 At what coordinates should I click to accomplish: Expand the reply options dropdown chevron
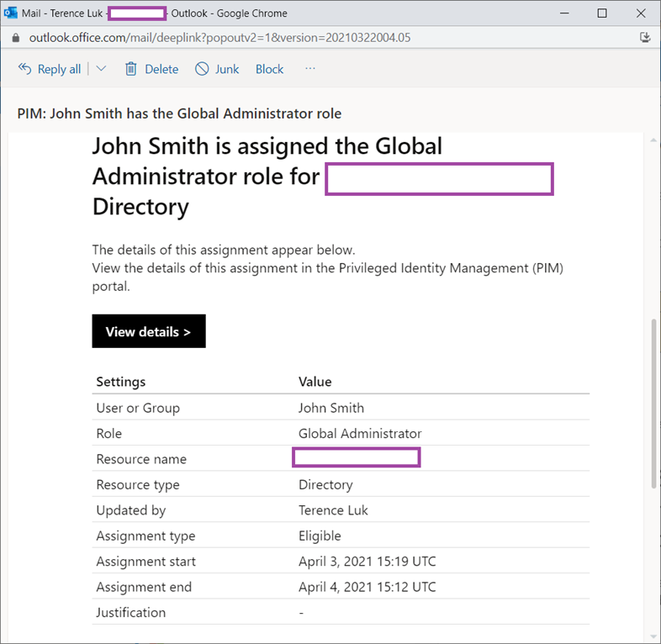(101, 69)
